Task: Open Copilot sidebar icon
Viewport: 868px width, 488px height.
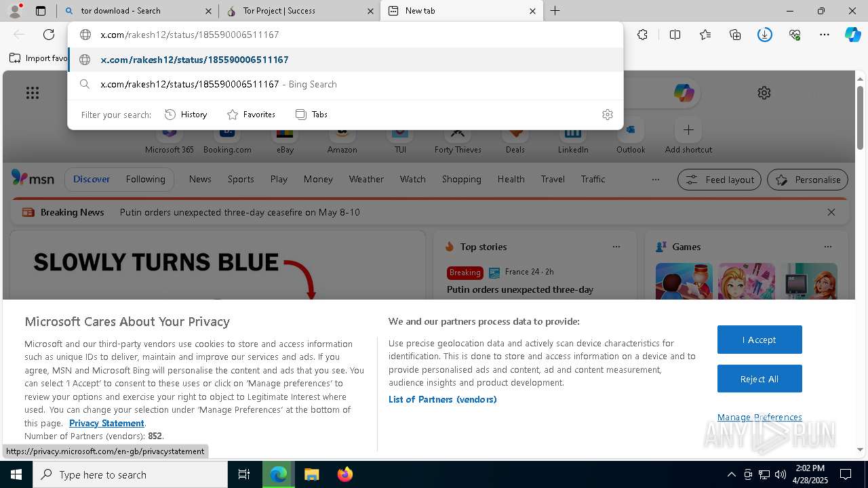Action: click(853, 35)
